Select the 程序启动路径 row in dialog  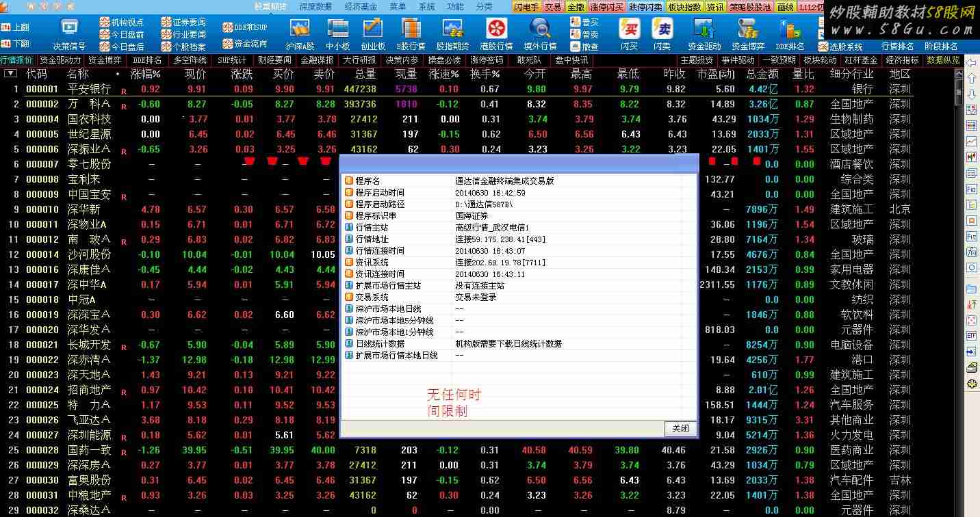tap(519, 204)
